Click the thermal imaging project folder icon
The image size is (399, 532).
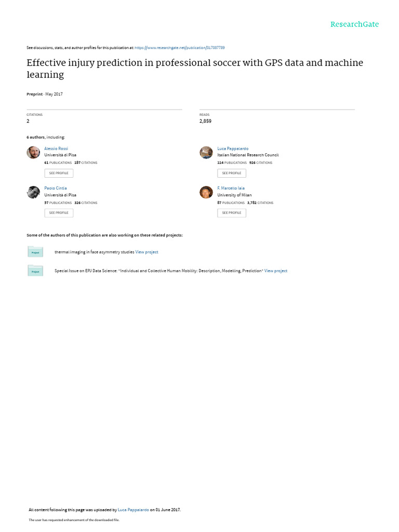[x=35, y=252]
